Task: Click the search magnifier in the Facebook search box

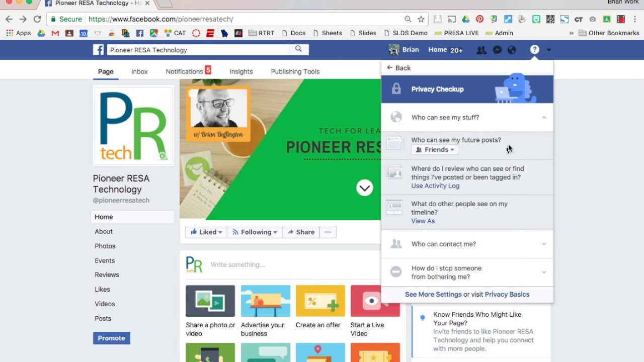Action: click(x=298, y=49)
